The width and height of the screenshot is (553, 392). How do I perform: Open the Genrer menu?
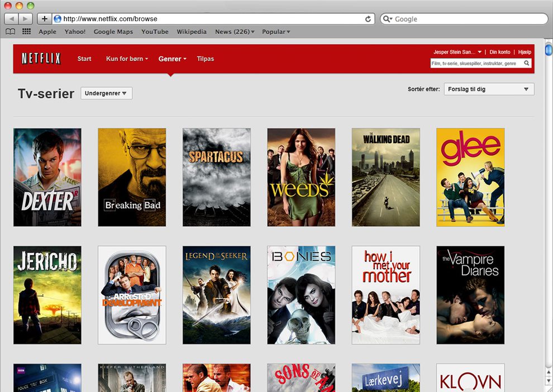coord(172,59)
